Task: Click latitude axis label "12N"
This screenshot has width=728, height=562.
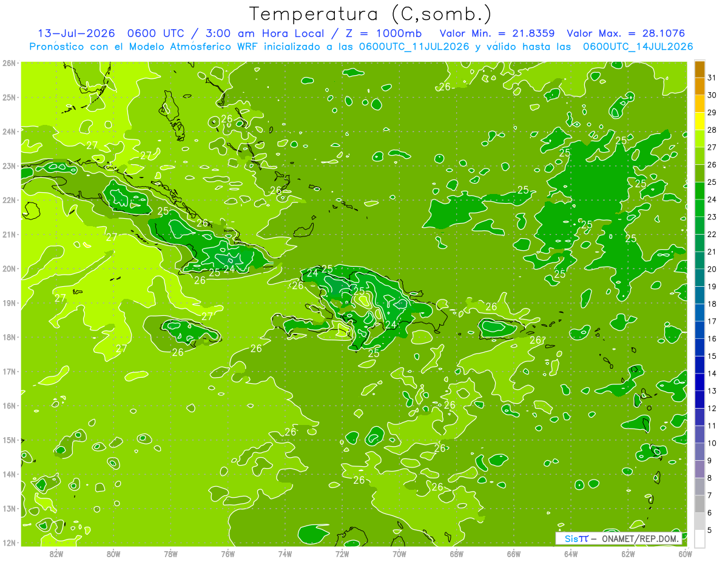Action: click(x=8, y=543)
